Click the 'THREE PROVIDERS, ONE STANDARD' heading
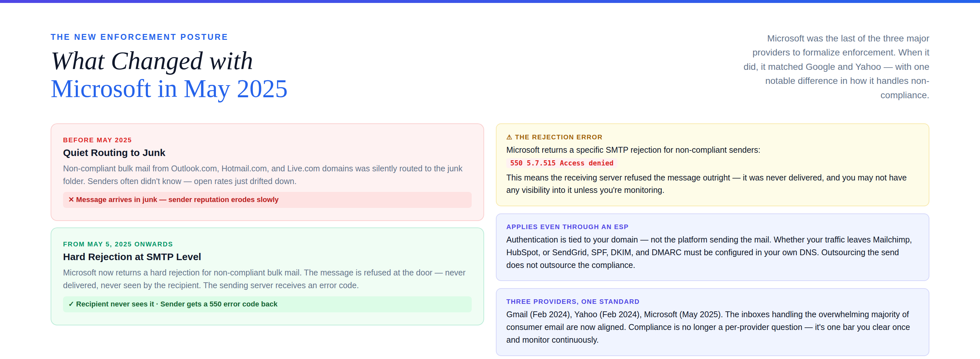The height and width of the screenshot is (359, 980). point(573,302)
